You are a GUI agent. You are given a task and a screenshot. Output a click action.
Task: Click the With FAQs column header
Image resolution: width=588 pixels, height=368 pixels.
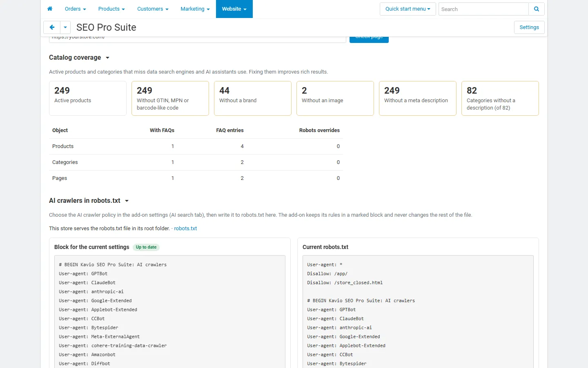pos(162,130)
